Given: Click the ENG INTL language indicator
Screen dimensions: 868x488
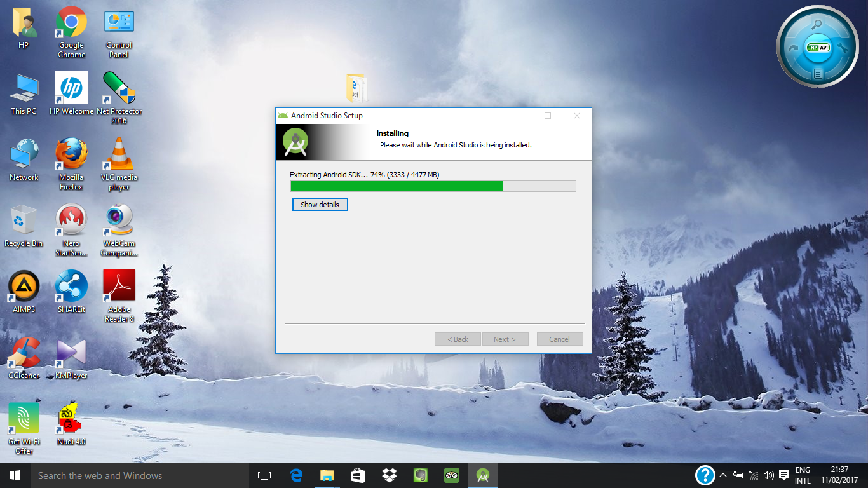Looking at the screenshot, I should pos(803,475).
